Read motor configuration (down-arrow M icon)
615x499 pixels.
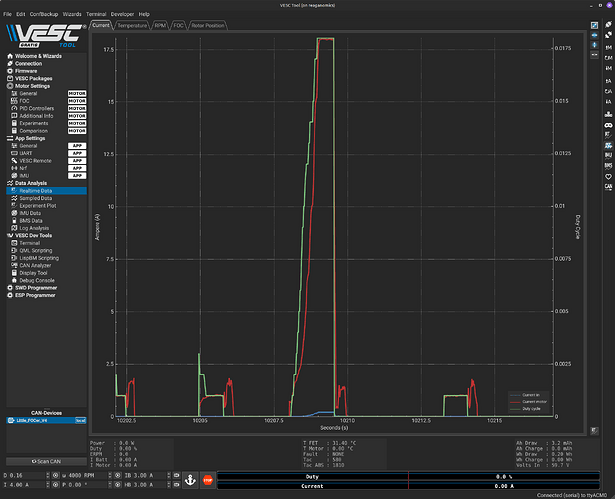point(608,47)
